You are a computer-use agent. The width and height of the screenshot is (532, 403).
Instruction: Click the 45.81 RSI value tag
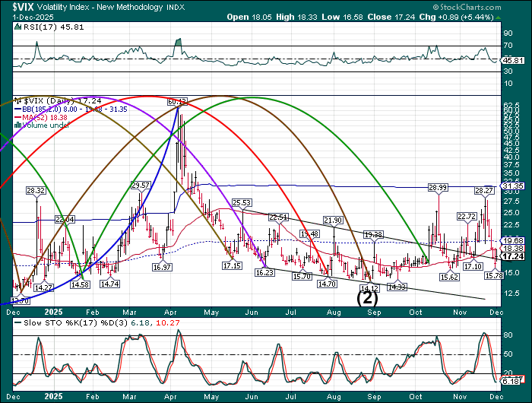[x=514, y=60]
